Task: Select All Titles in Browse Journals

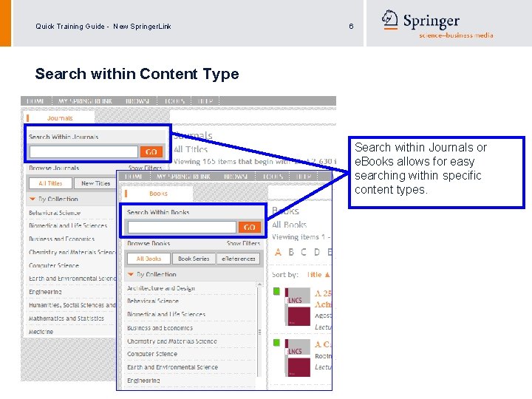Action: click(50, 183)
